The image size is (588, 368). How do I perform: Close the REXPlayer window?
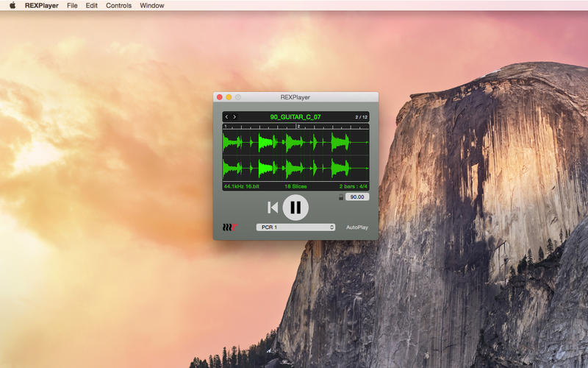(x=220, y=97)
